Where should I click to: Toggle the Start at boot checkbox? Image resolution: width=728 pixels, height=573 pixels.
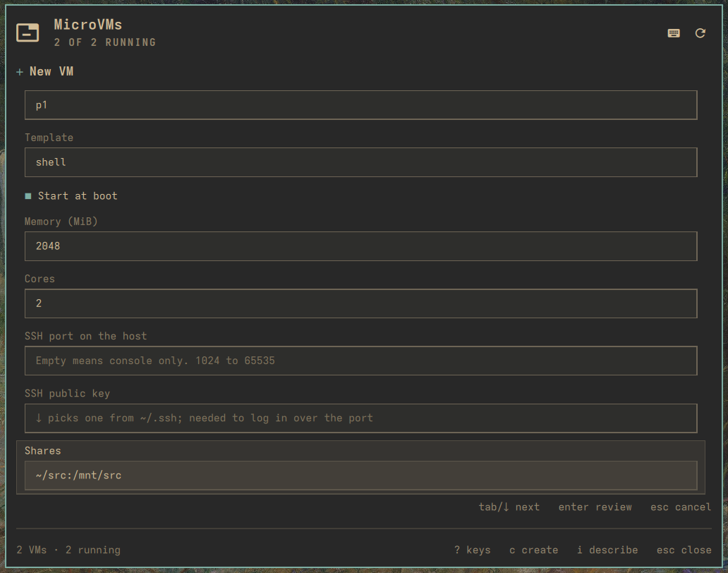pyautogui.click(x=28, y=196)
